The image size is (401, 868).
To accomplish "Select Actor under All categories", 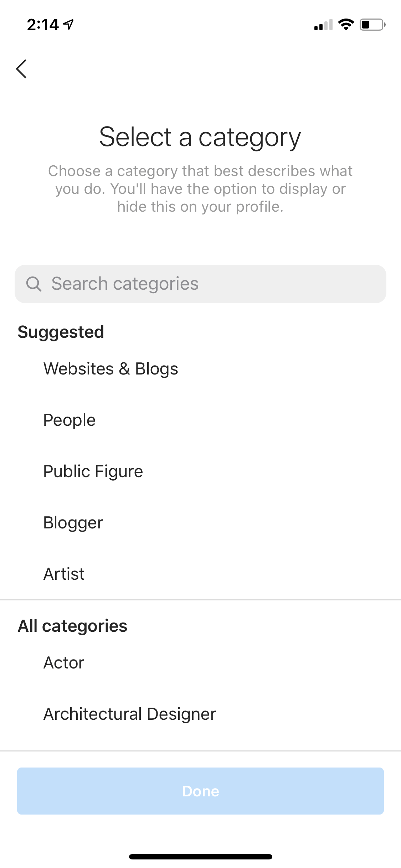I will [x=64, y=663].
